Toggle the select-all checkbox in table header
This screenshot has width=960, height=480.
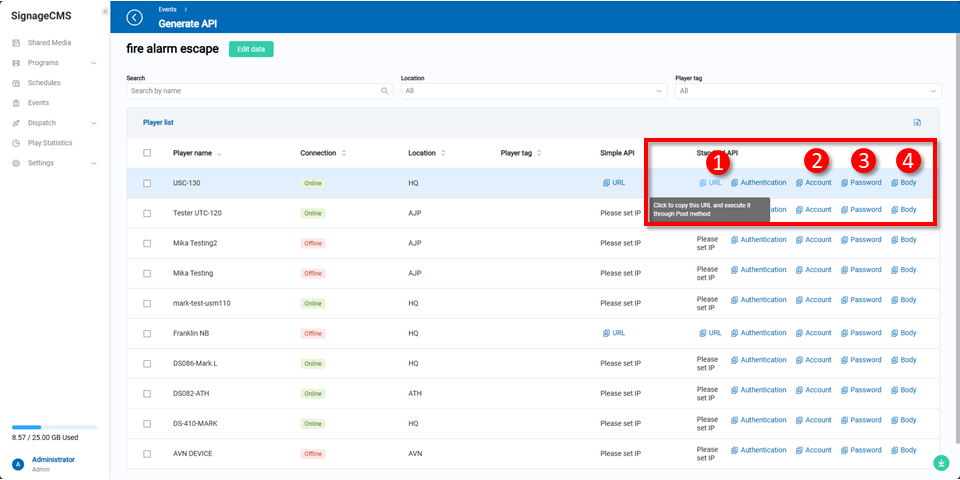[148, 153]
